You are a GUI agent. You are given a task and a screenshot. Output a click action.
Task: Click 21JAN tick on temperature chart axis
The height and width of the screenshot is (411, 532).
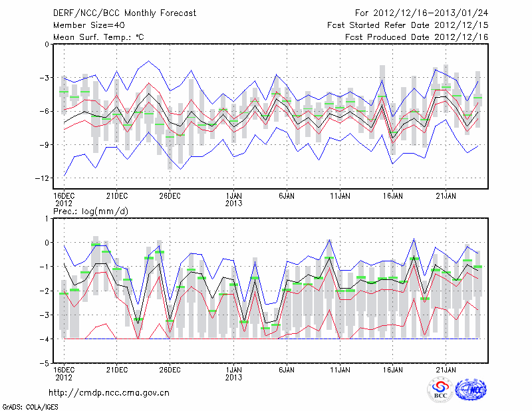(x=446, y=196)
